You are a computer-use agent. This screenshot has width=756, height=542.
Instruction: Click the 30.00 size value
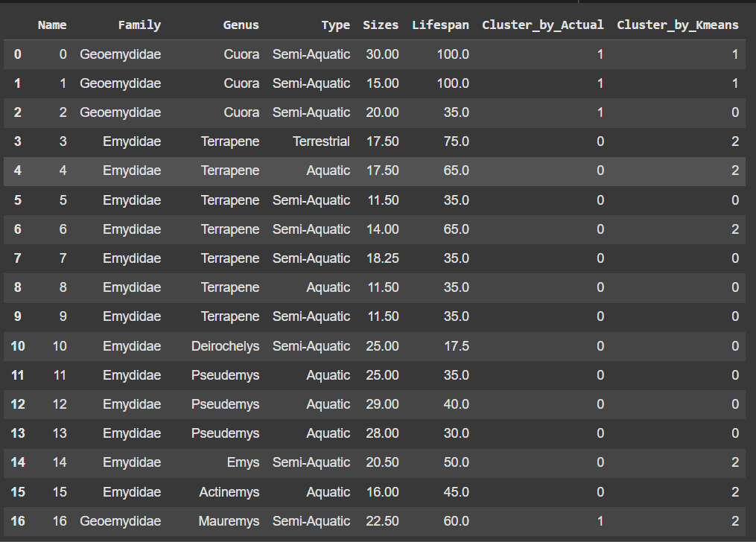(382, 54)
